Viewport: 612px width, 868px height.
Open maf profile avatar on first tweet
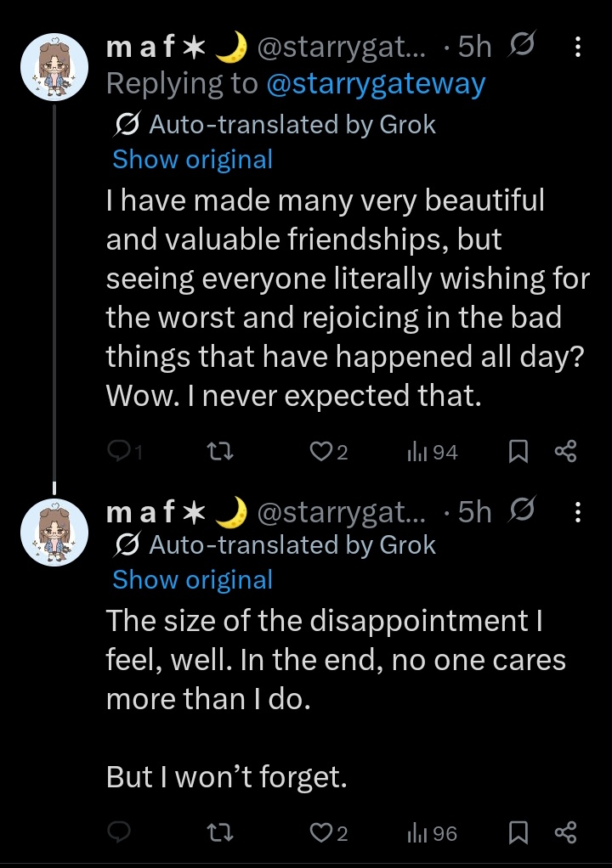point(54,67)
